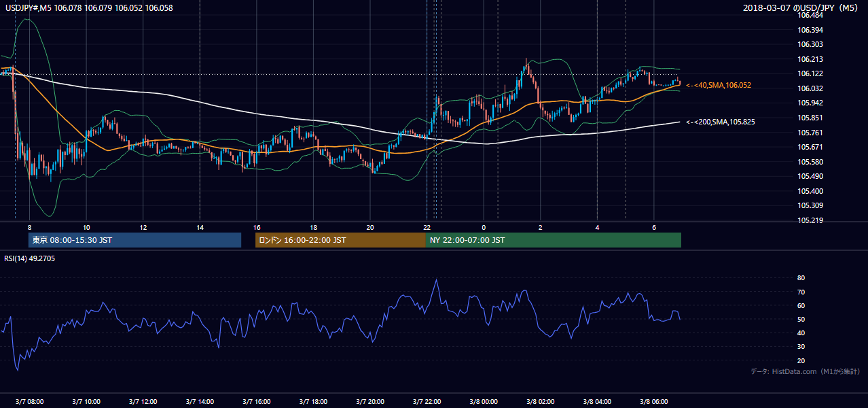Click price axis label 106.032

[x=810, y=88]
